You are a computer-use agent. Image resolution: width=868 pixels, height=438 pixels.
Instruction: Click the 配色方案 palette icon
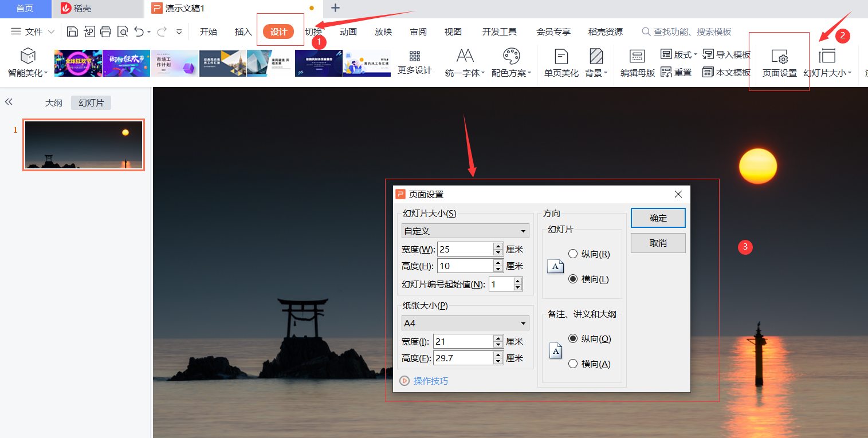tap(511, 56)
